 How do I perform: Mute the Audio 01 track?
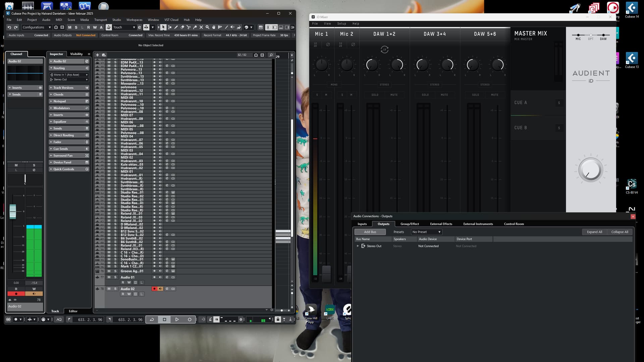pos(109,277)
